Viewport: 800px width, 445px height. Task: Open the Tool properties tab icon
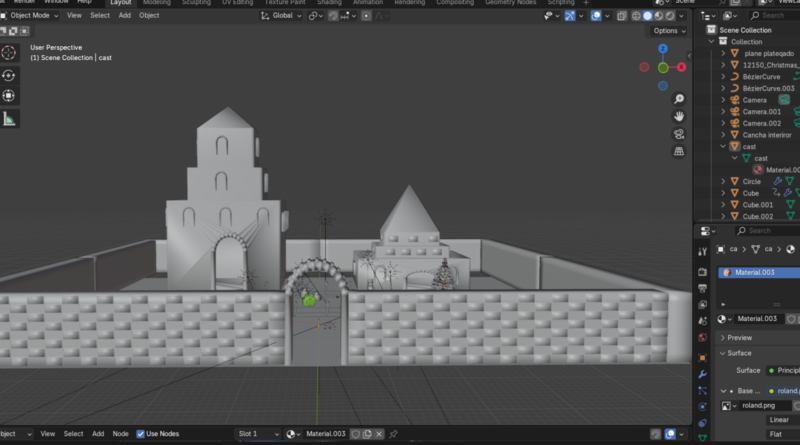point(703,250)
